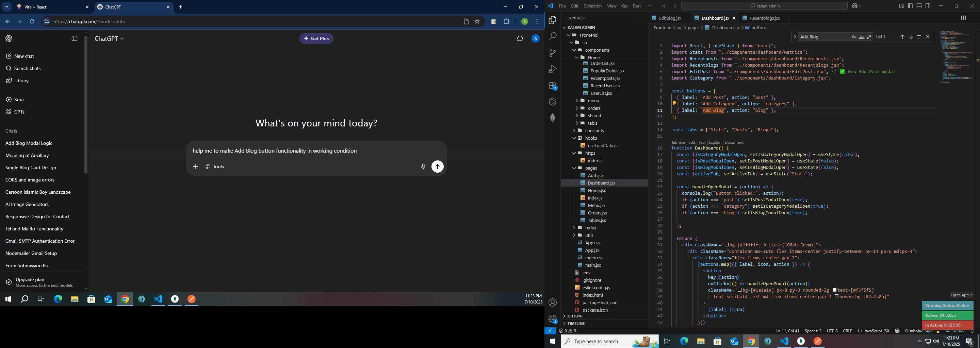The height and width of the screenshot is (348, 980).
Task: Open Visual Studio Code in Windows taskbar
Action: tap(784, 342)
